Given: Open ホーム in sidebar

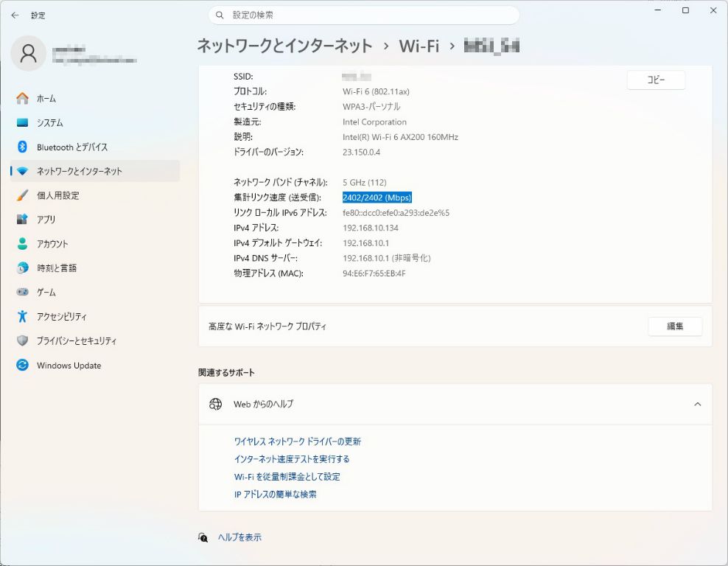Looking at the screenshot, I should (x=95, y=99).
